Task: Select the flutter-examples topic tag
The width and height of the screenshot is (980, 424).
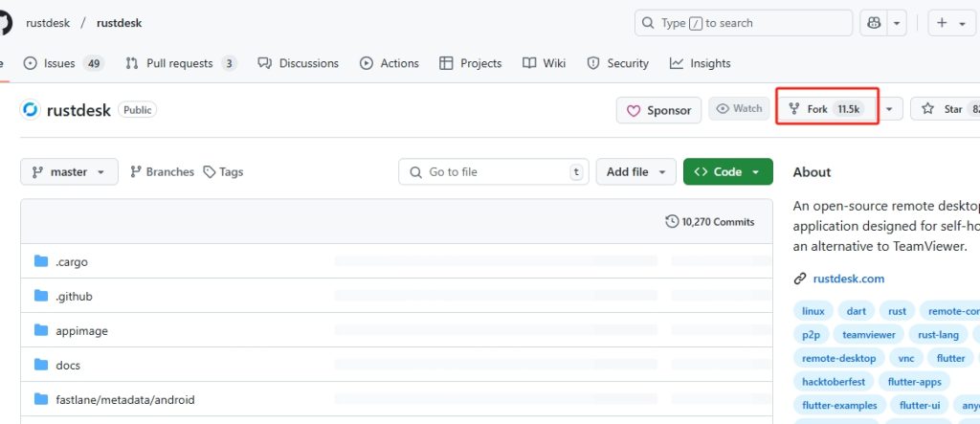Action: click(x=839, y=405)
